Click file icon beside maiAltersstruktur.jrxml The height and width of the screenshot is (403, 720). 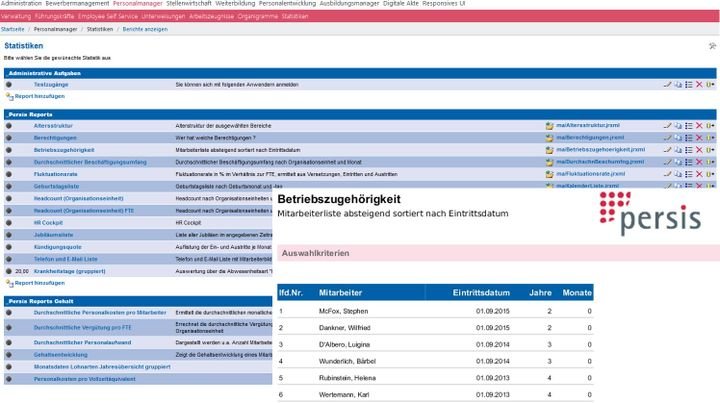[x=549, y=125]
